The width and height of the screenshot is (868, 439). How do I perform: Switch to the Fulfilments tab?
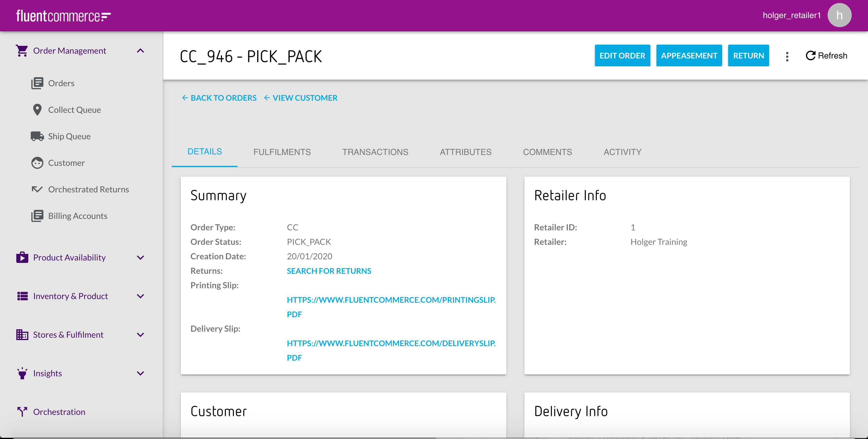pos(282,152)
